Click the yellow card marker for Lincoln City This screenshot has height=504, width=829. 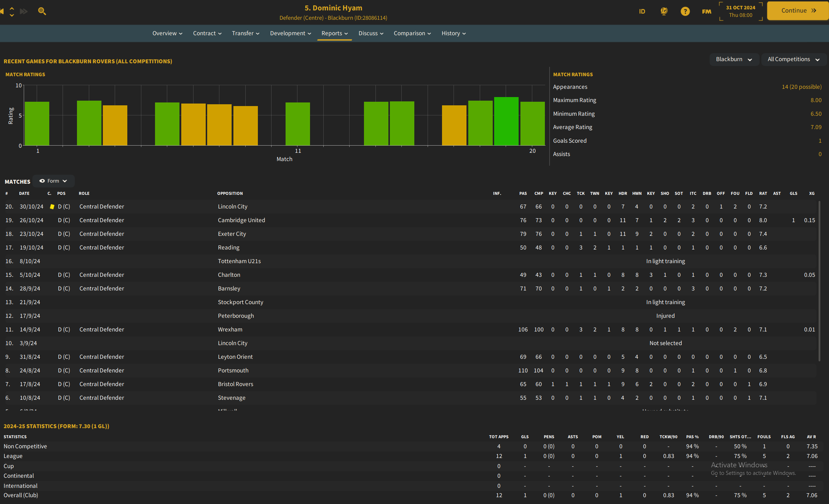pyautogui.click(x=52, y=207)
